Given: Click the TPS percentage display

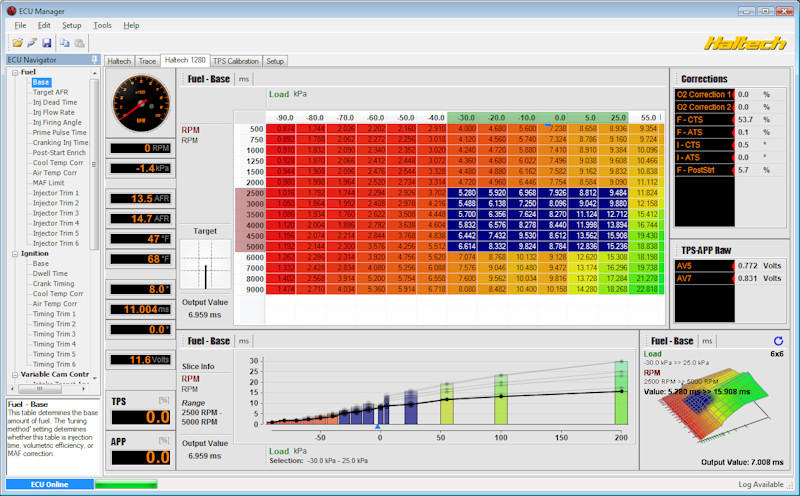Looking at the screenshot, I should click(141, 417).
